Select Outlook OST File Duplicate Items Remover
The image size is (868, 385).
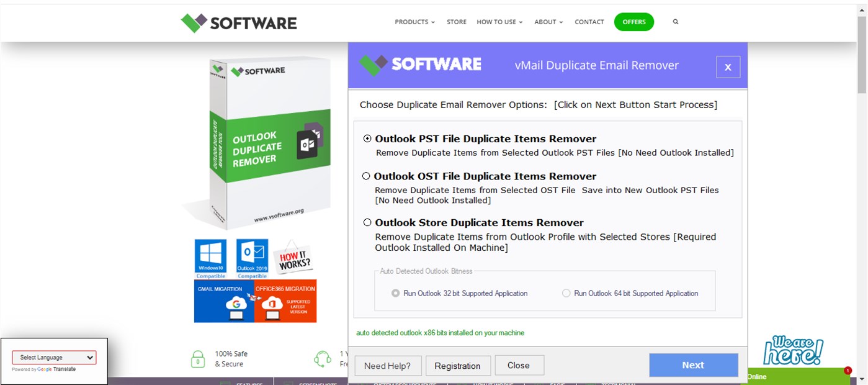coord(367,175)
